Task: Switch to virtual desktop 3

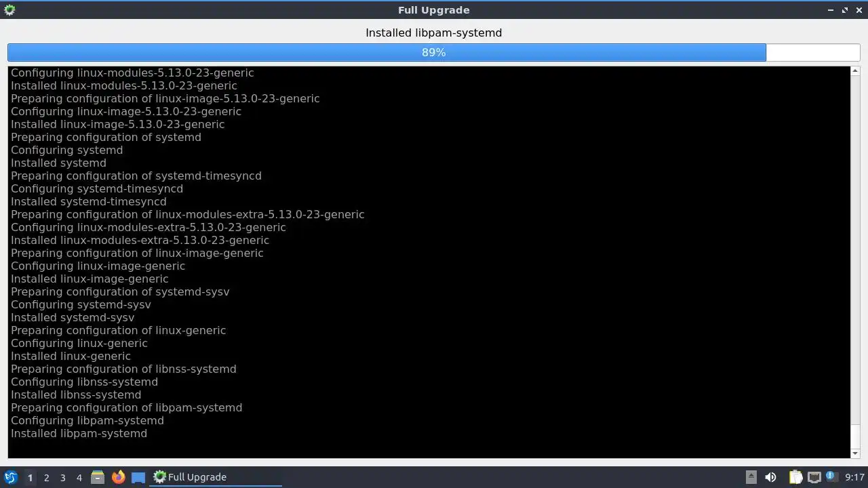Action: point(62,477)
